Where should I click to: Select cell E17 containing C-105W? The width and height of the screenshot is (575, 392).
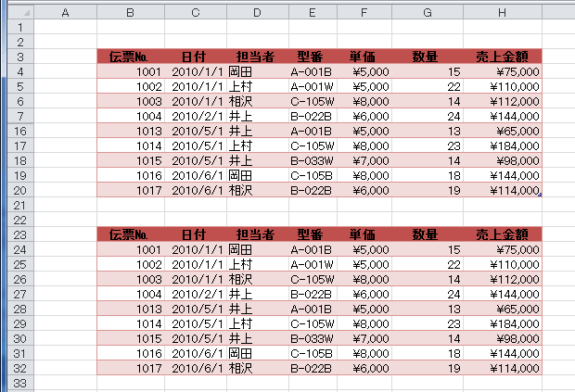311,145
